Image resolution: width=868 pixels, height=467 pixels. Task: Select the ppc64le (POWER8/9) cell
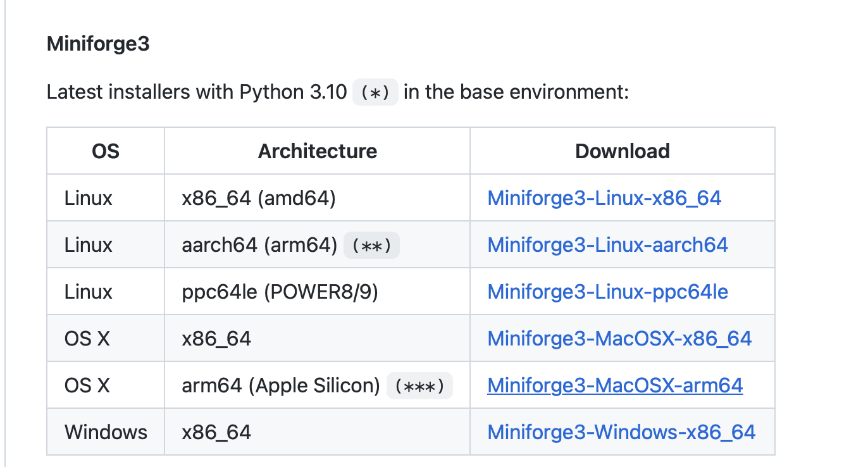pos(280,292)
